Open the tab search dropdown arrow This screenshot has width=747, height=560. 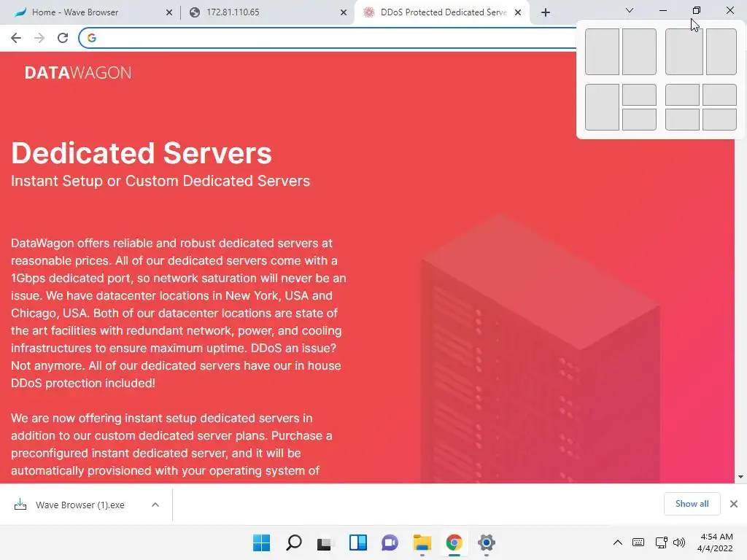(630, 10)
